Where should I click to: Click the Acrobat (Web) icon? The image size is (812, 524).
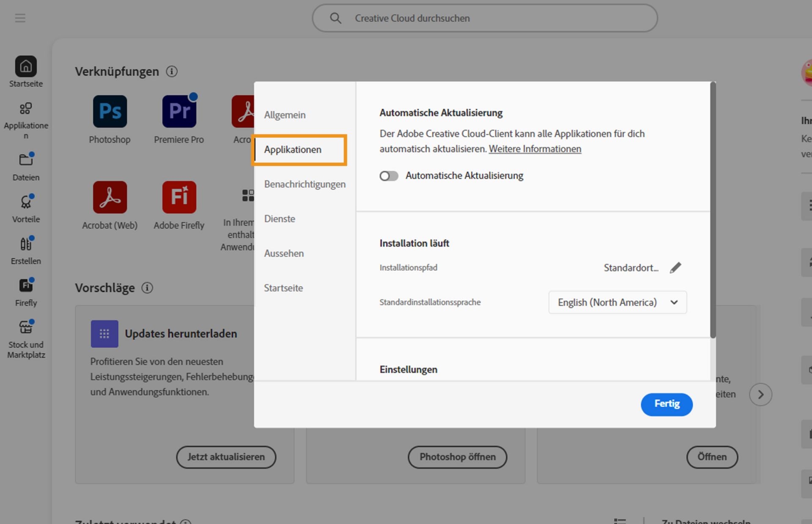pos(110,197)
